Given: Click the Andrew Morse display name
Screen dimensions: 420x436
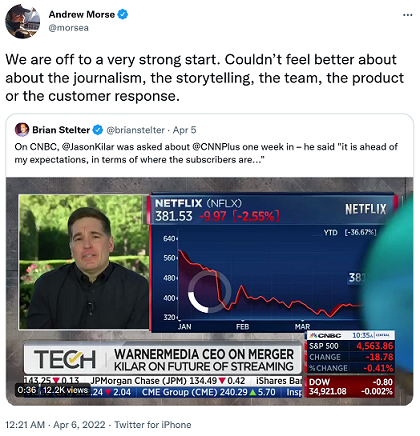Looking at the screenshot, I should (x=82, y=14).
